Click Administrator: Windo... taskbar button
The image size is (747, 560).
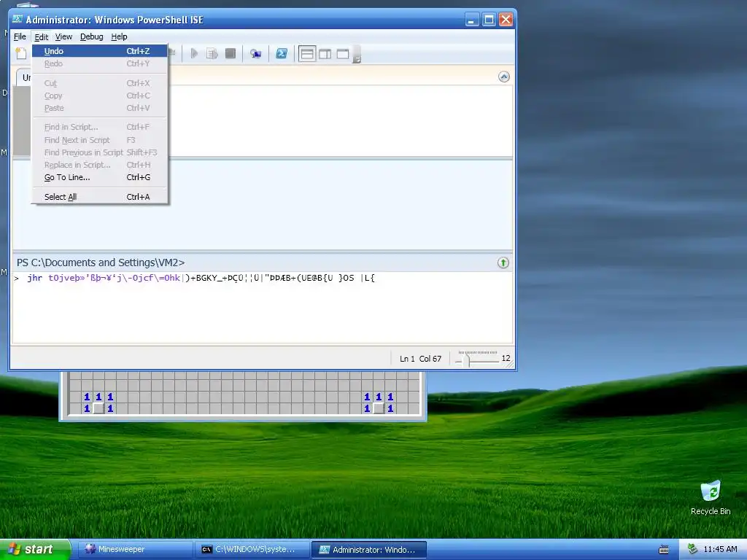[368, 549]
